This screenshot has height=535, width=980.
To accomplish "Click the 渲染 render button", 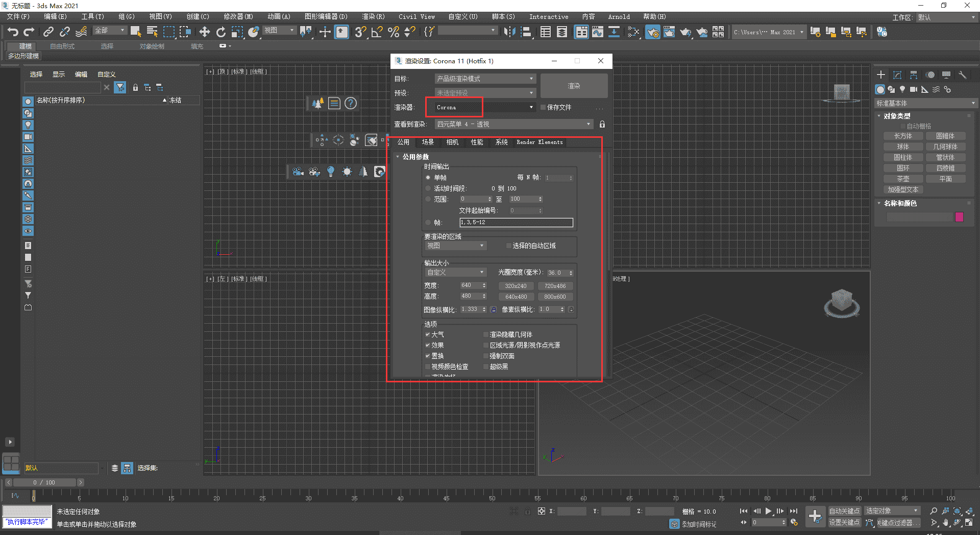I will (574, 86).
